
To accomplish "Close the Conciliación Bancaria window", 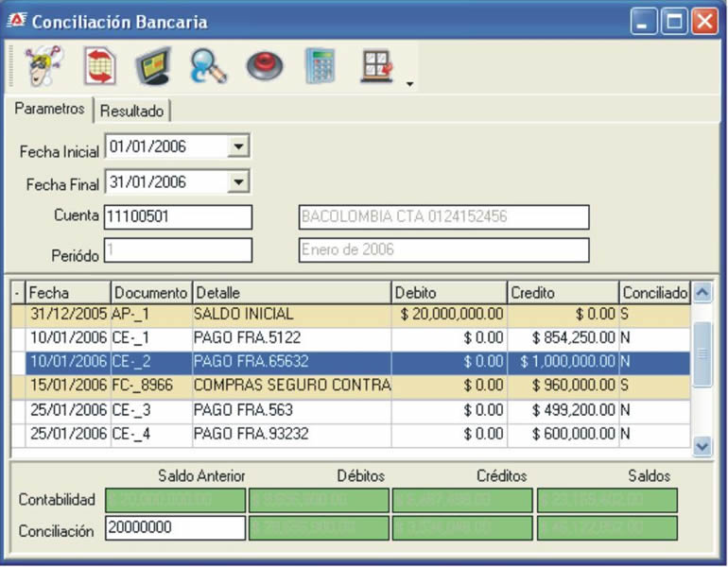I will point(704,21).
